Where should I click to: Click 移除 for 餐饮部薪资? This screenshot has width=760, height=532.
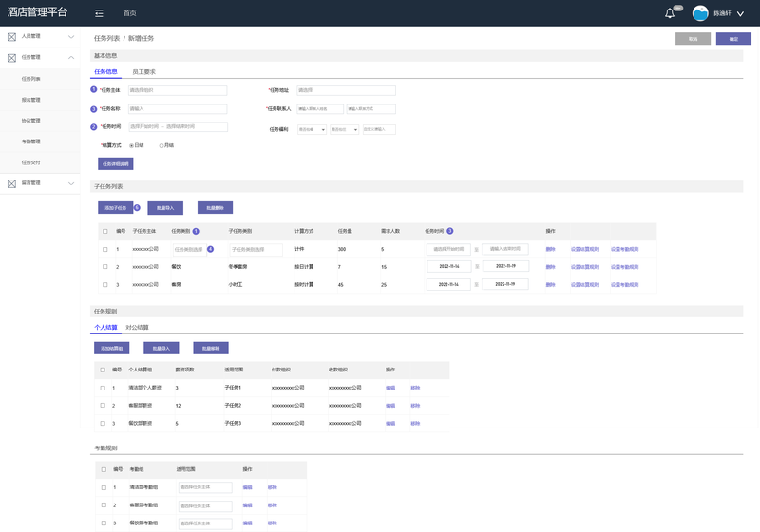pos(415,423)
